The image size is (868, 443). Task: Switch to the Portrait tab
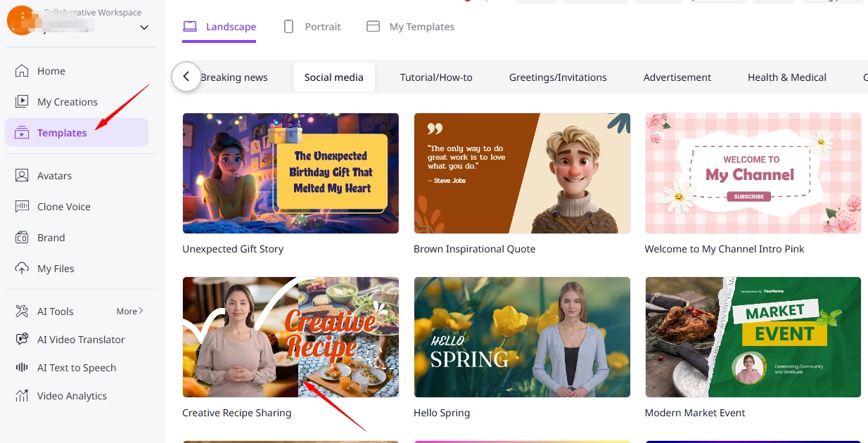tap(312, 27)
